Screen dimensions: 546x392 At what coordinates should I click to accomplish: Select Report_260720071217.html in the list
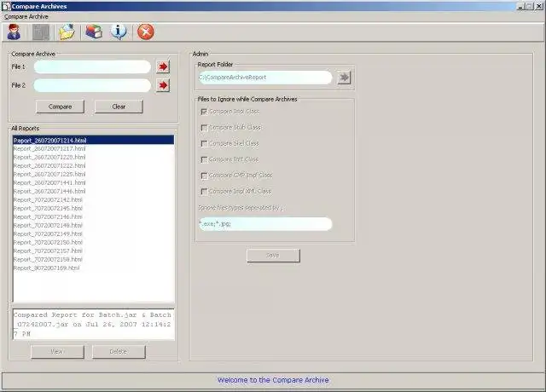93,149
